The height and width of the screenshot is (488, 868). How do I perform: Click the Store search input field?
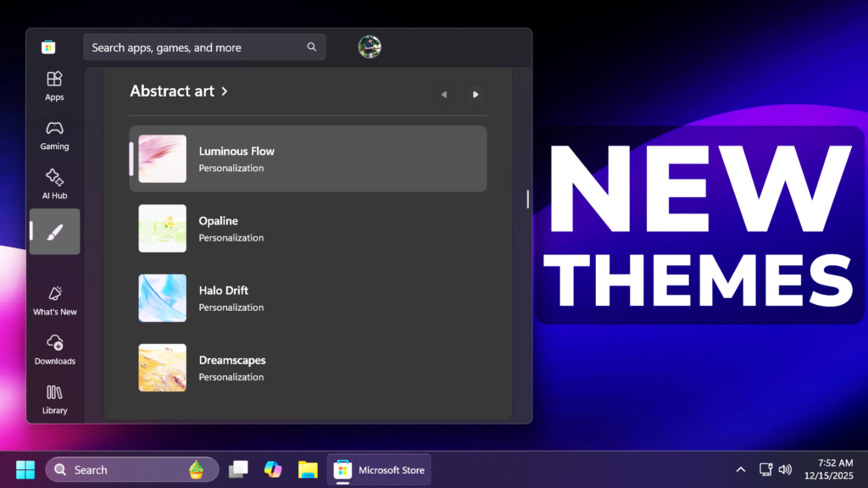[x=195, y=47]
